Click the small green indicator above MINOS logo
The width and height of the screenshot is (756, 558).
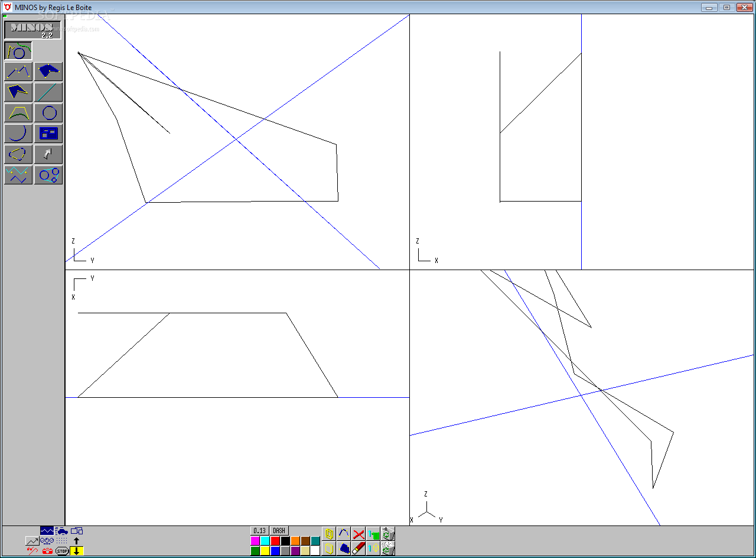click(5, 16)
